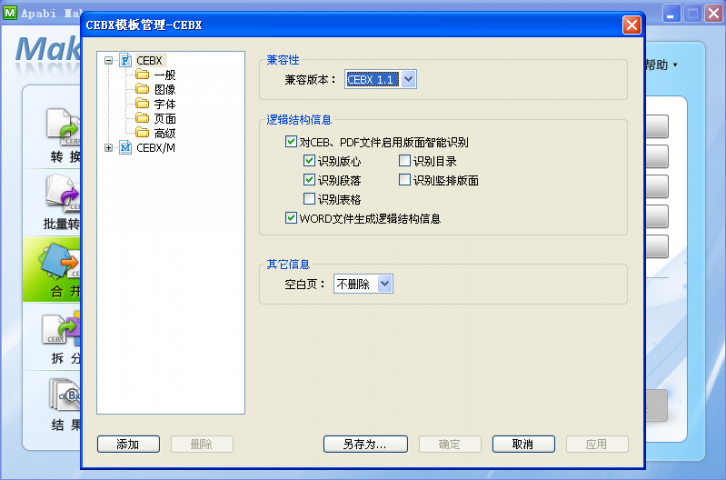Click the CEBX/M template node icon
Screen dimensions: 726x480
tap(126, 148)
